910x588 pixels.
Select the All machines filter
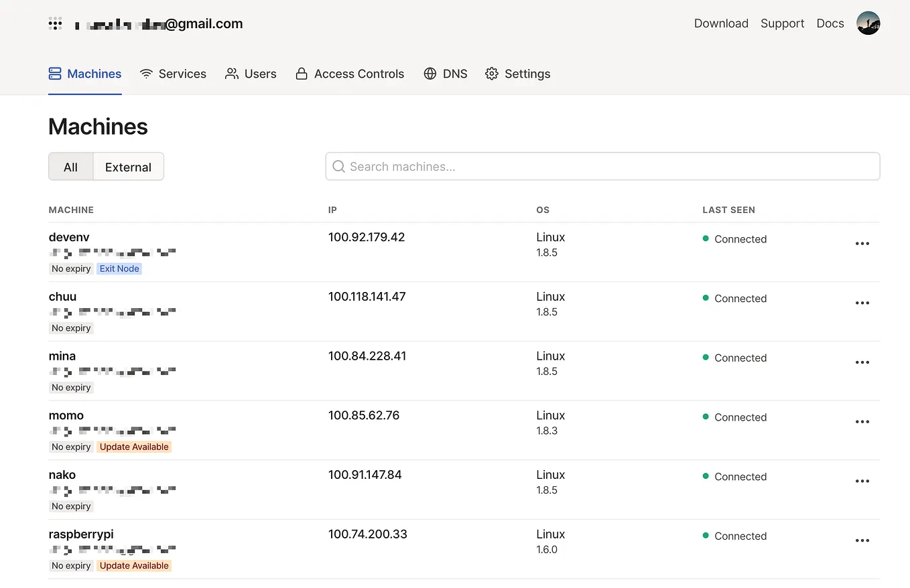pyautogui.click(x=70, y=167)
